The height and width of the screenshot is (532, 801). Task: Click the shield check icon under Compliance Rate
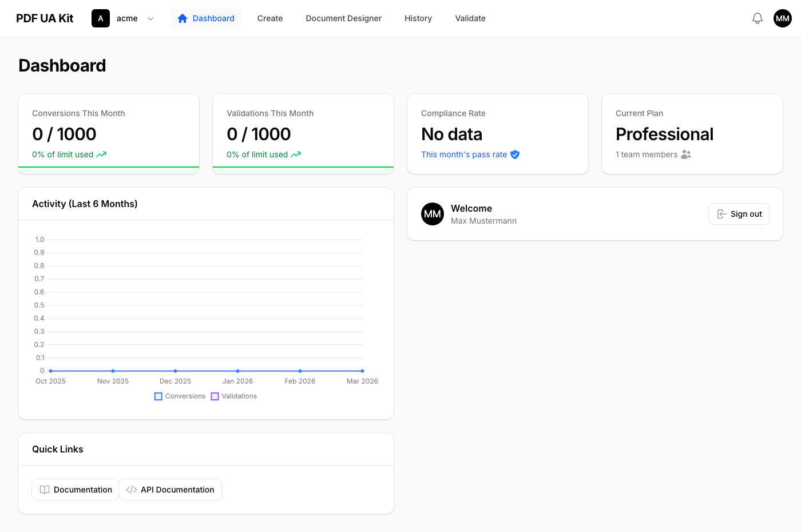(x=515, y=154)
